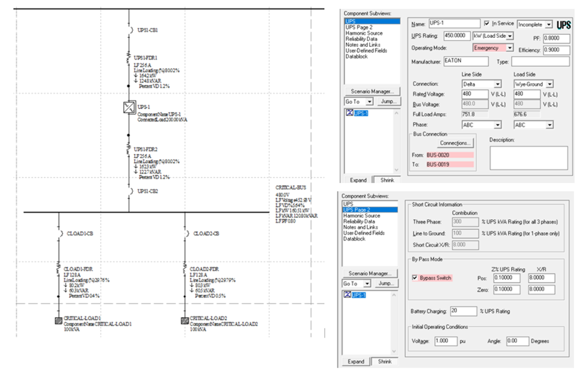588x373 pixels.
Task: Select the CRITICAL-LOAD1 load symbol
Action: click(x=59, y=321)
